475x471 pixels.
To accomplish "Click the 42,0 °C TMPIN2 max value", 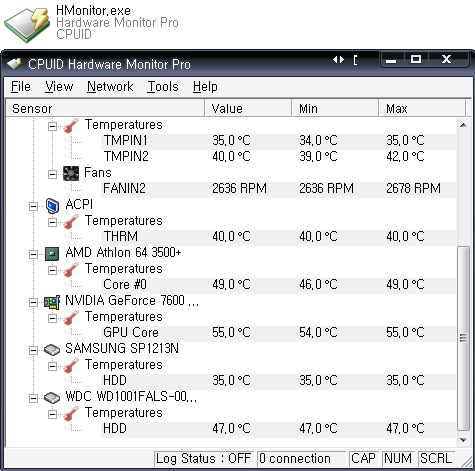I will coord(405,157).
